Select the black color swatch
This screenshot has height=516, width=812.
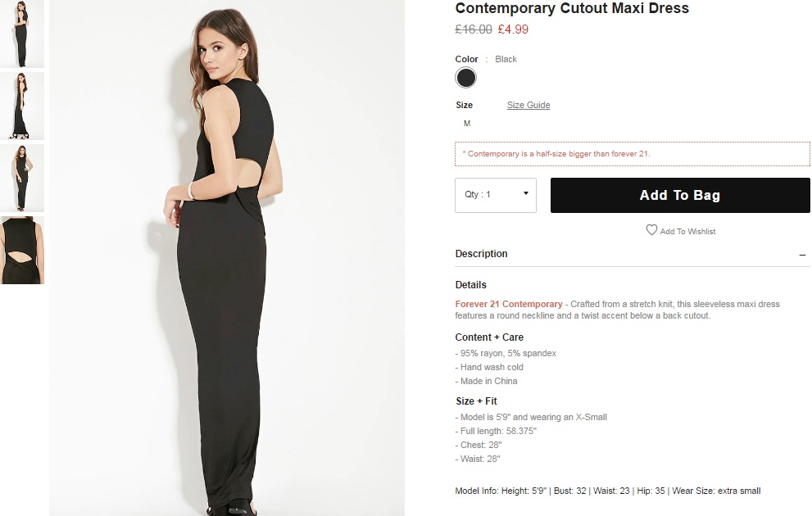tap(465, 78)
